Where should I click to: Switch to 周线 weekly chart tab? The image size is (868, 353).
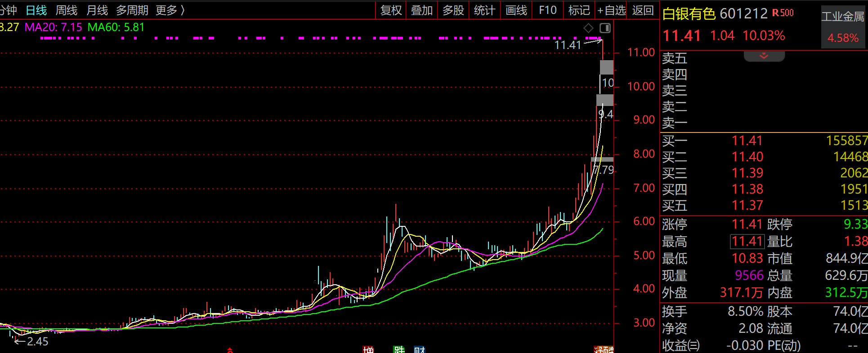(x=66, y=10)
